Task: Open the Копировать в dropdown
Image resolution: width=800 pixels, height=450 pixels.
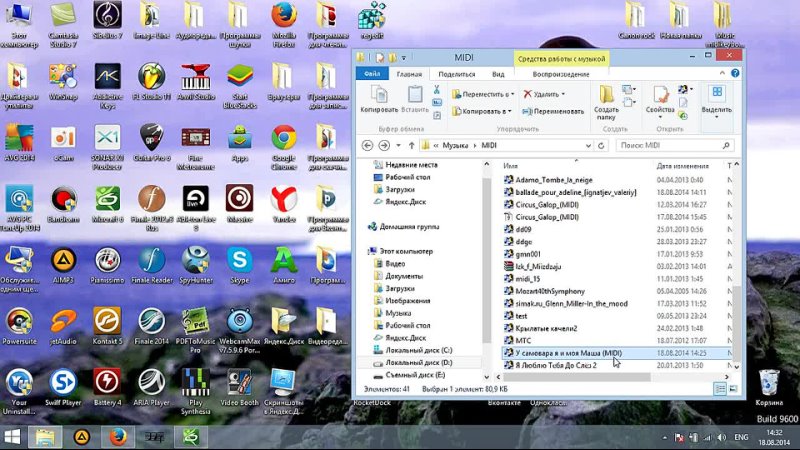Action: (482, 111)
